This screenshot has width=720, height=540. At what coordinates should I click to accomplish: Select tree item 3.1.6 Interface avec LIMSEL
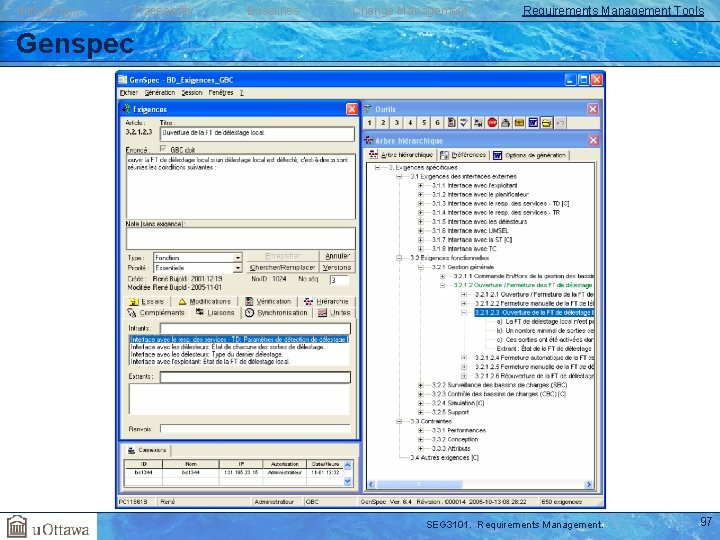470,231
